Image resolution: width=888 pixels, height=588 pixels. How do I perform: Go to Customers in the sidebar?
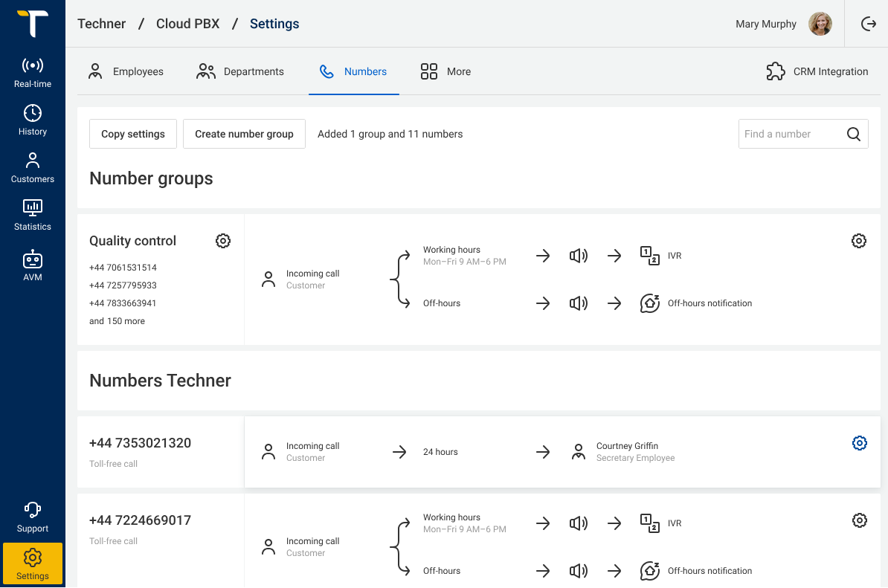click(x=32, y=167)
